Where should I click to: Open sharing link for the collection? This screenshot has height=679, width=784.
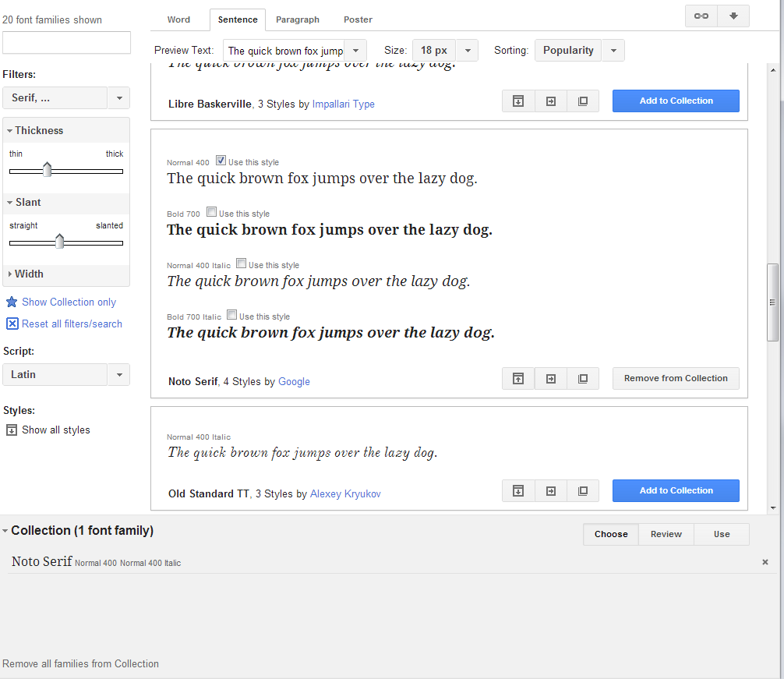701,15
